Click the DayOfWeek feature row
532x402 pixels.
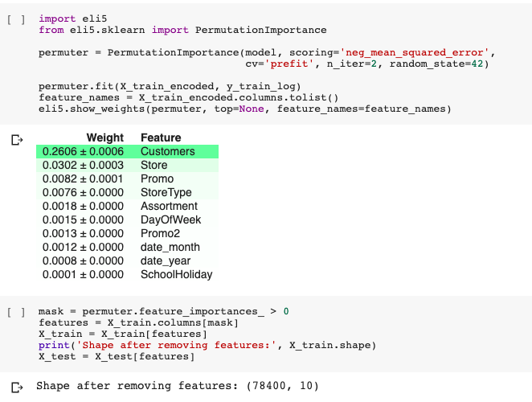click(127, 219)
